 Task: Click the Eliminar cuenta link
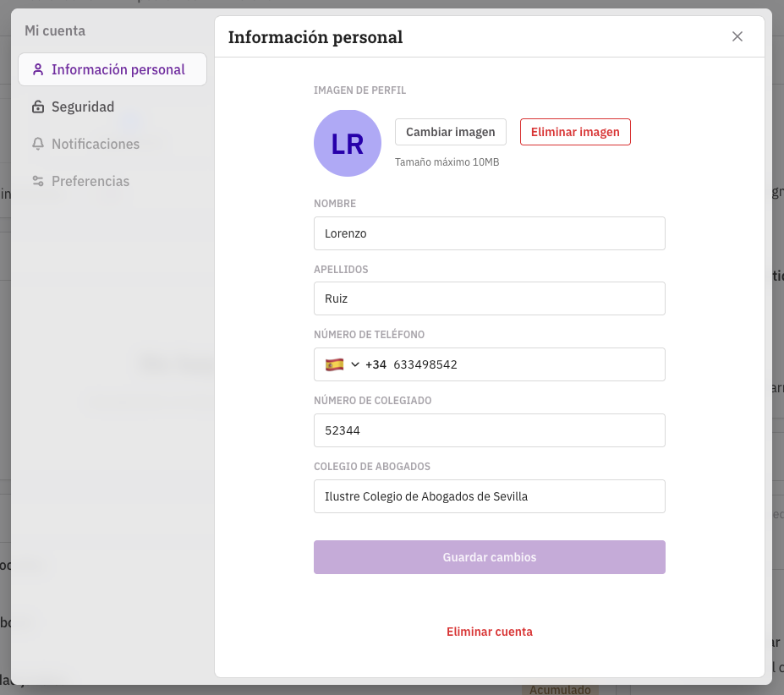[x=489, y=632]
